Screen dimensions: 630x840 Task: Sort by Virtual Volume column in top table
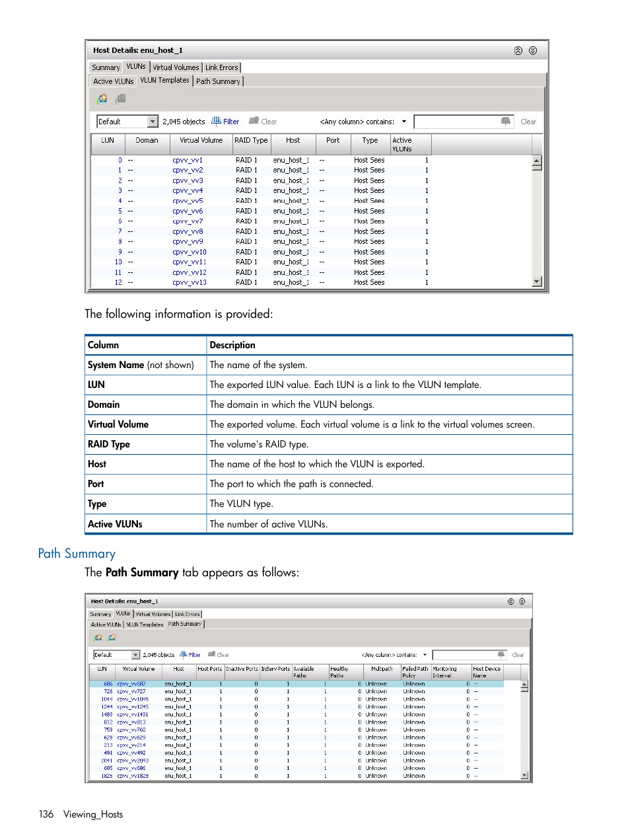(201, 144)
